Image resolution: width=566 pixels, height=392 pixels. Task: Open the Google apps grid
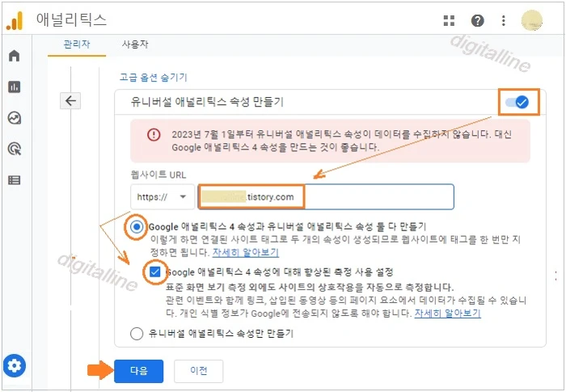click(449, 21)
